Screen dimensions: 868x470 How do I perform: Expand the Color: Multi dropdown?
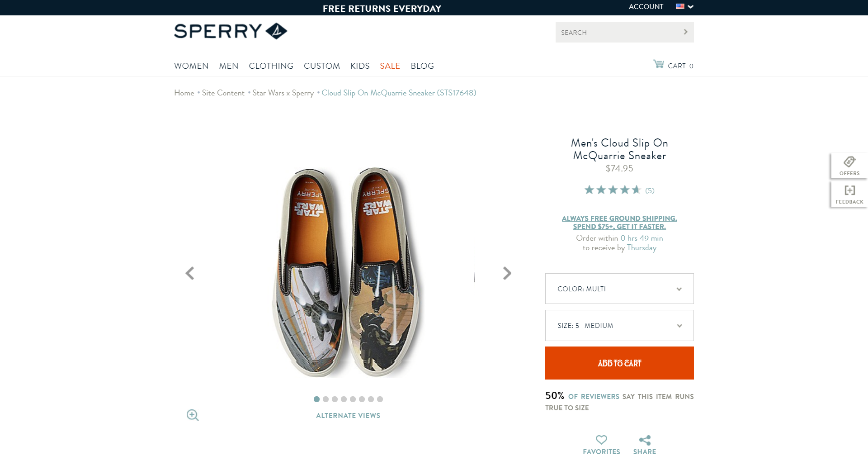pos(619,289)
